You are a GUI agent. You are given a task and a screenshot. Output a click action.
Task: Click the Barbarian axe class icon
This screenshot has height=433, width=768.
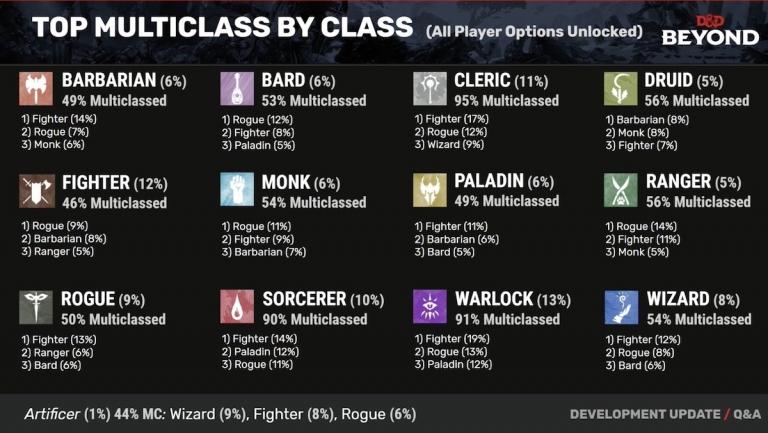[35, 89]
